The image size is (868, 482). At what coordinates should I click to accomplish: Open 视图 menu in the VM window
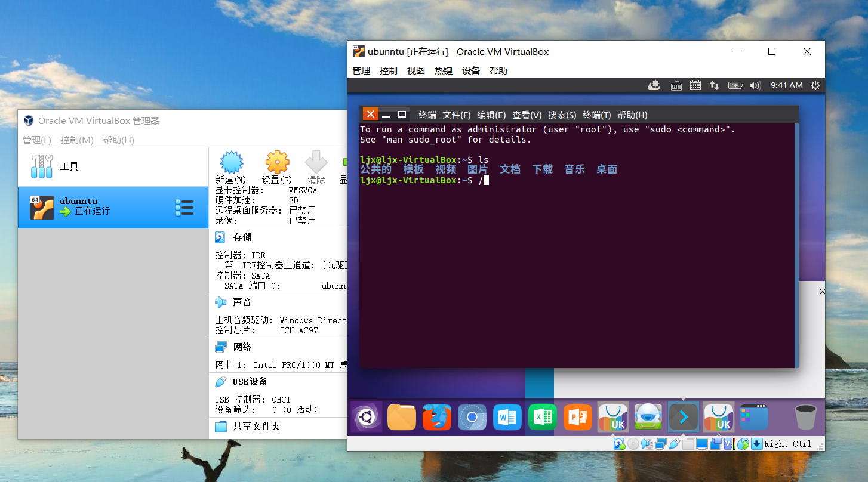click(x=416, y=70)
